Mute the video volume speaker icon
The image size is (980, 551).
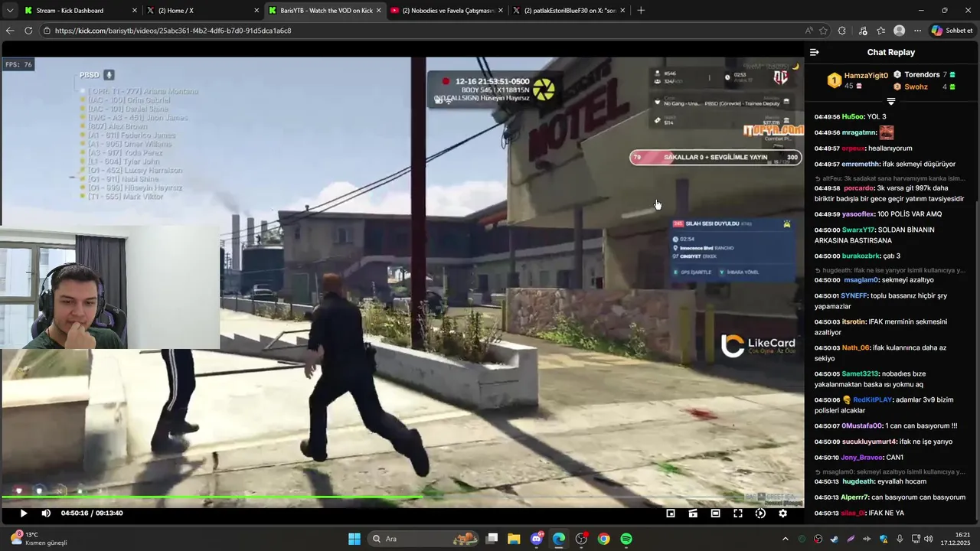[46, 514]
